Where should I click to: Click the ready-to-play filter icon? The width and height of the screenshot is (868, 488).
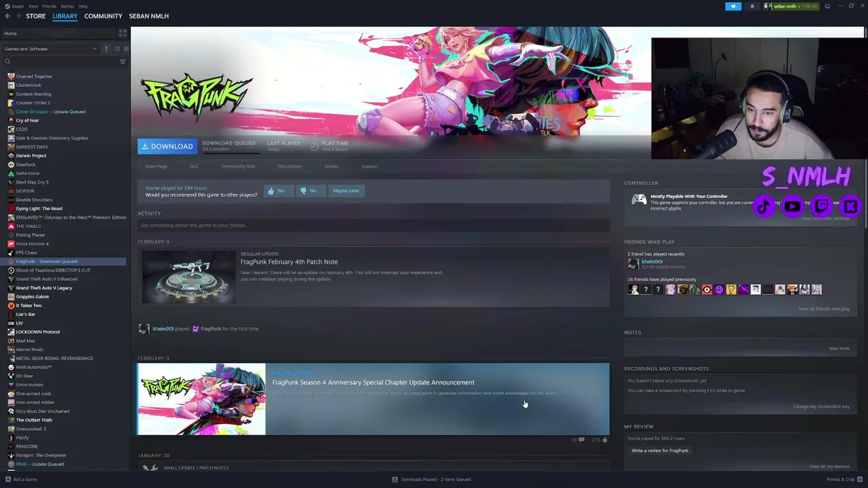tap(125, 49)
